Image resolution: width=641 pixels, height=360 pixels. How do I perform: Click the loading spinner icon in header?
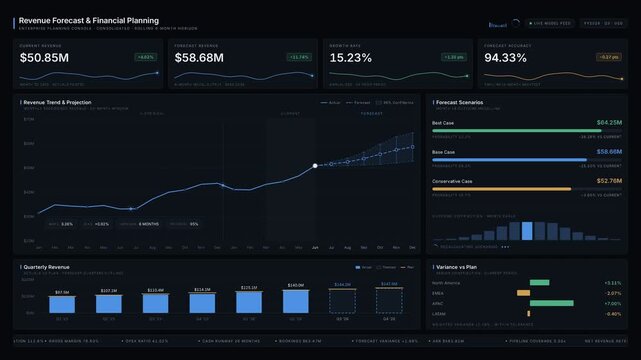[515, 23]
